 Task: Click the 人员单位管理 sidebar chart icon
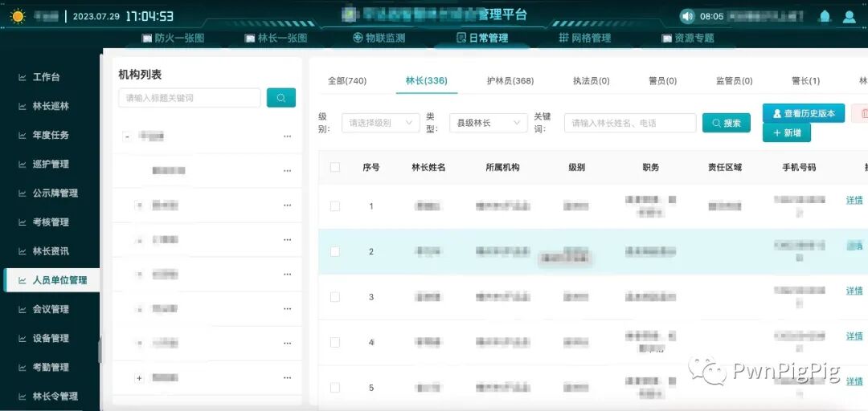[x=23, y=280]
